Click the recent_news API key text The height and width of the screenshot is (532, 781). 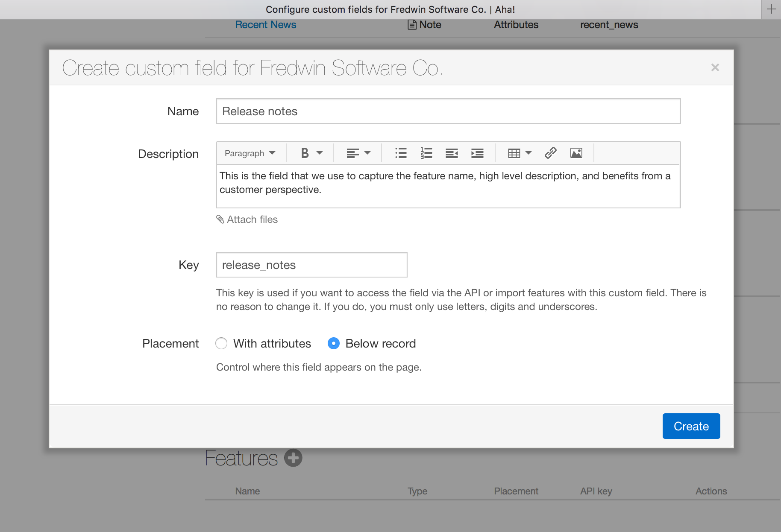pyautogui.click(x=609, y=25)
